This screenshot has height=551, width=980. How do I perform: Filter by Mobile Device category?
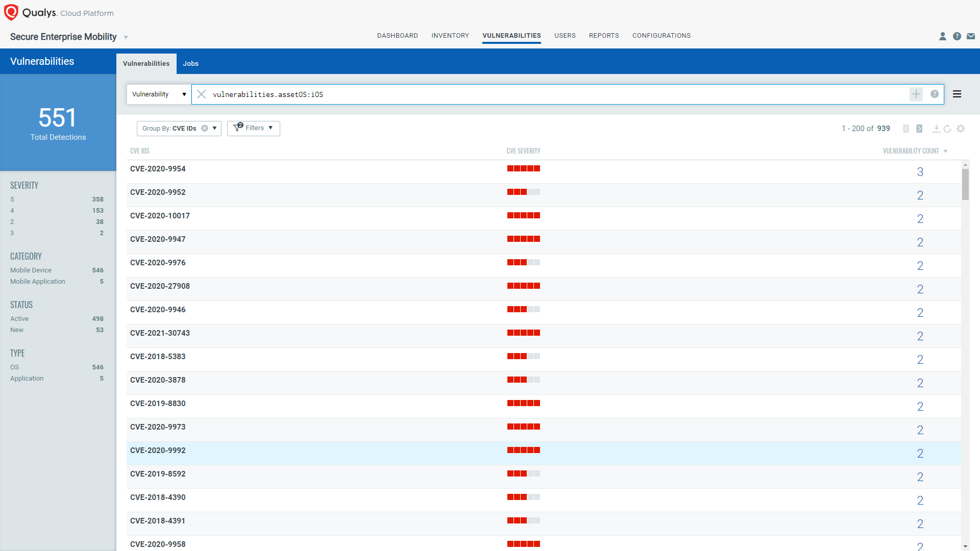tap(57, 270)
